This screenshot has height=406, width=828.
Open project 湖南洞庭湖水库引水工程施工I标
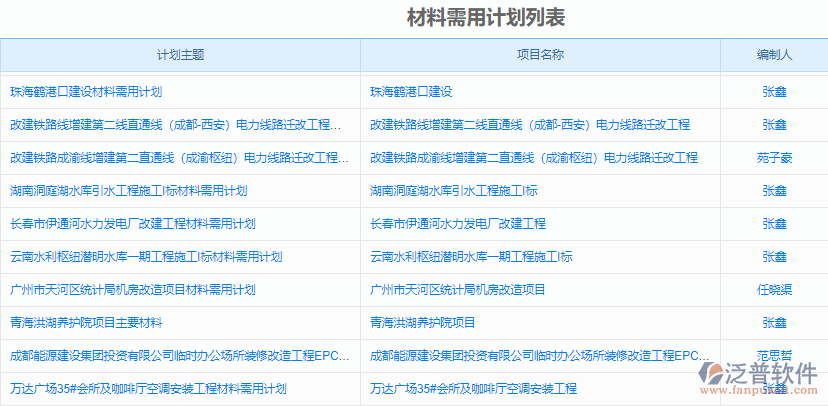pyautogui.click(x=454, y=191)
